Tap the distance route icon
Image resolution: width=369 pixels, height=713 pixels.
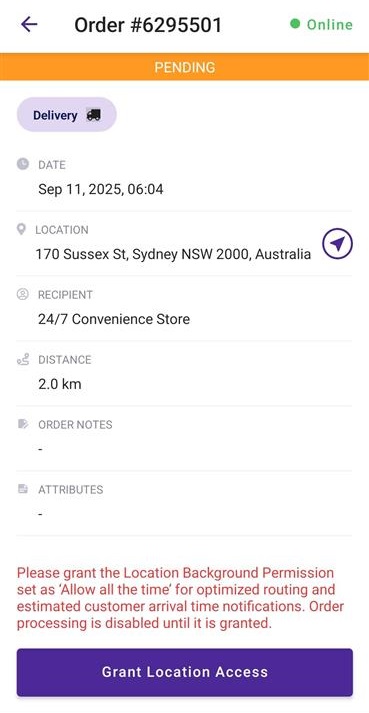tap(23, 359)
